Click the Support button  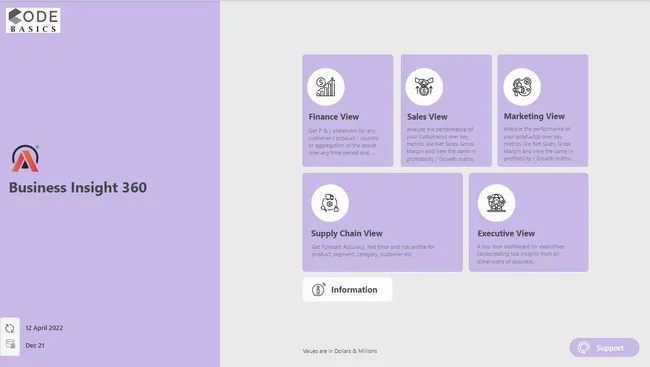[x=604, y=348]
